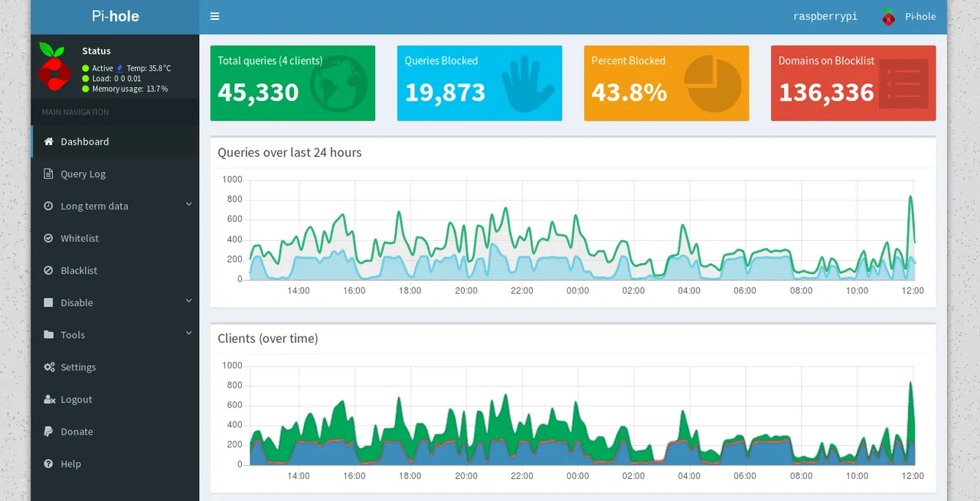
Task: Click the temperature flame icon
Action: (119, 69)
